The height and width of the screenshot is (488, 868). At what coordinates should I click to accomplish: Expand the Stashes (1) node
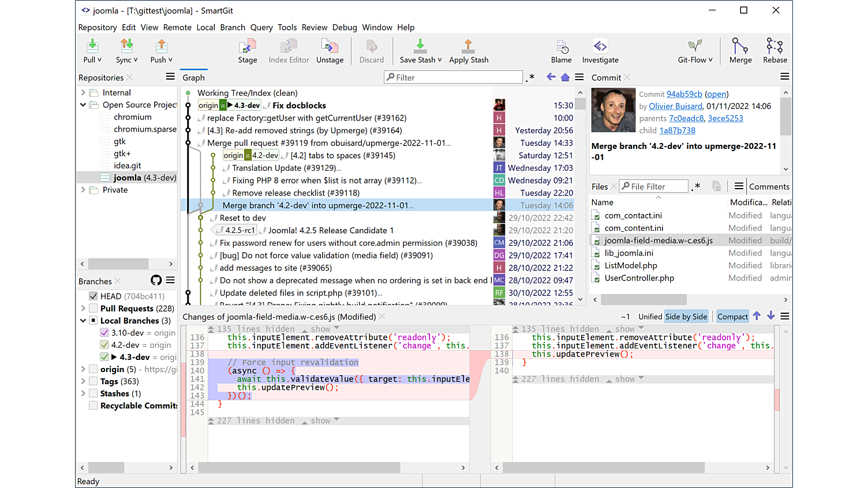83,393
